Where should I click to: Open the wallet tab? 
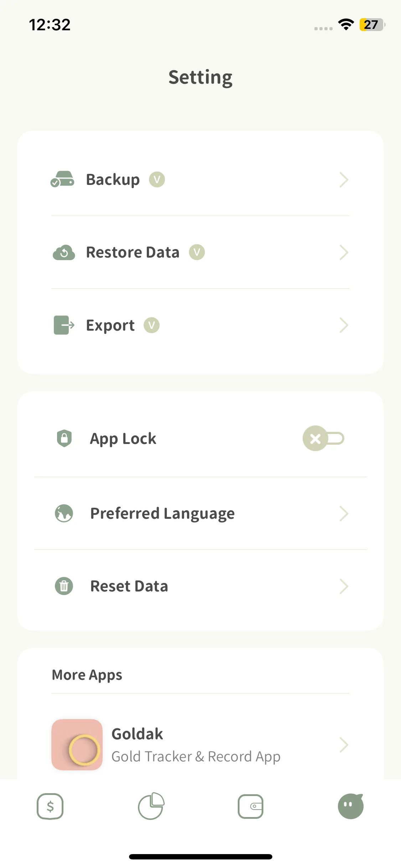(251, 806)
